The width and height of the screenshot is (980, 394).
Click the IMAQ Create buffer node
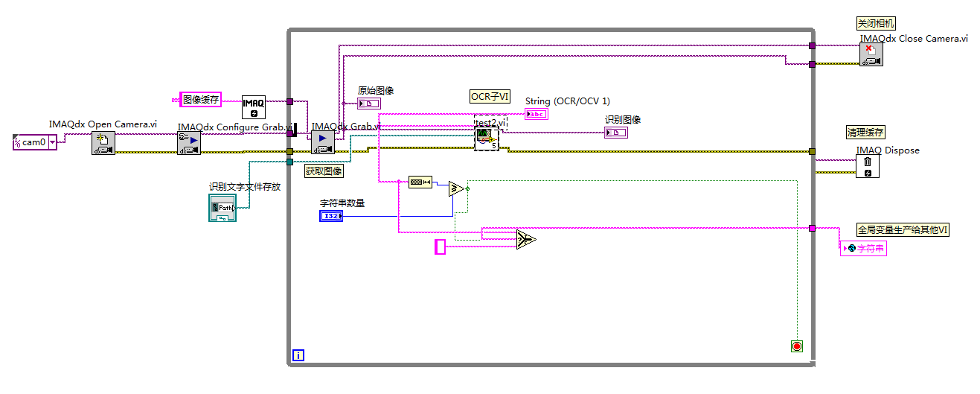tap(254, 107)
